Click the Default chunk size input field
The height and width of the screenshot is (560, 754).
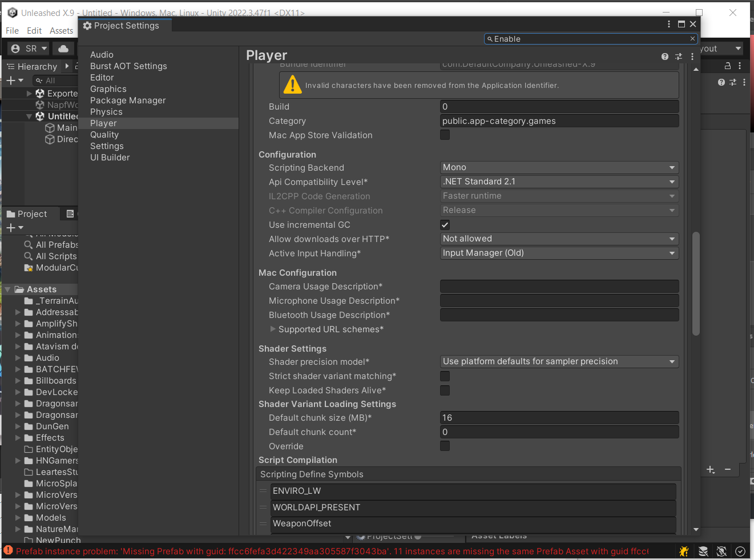(x=559, y=418)
